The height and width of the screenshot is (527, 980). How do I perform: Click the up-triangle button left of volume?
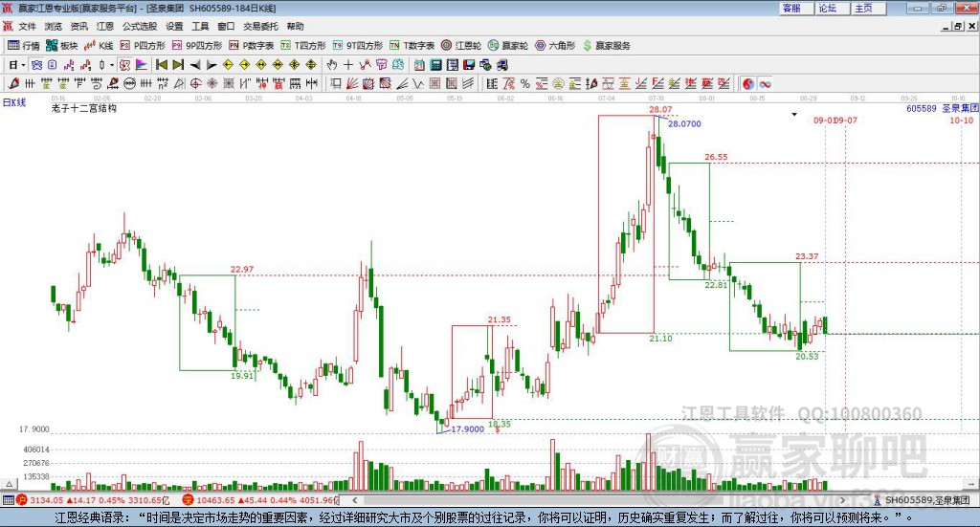pos(10,484)
